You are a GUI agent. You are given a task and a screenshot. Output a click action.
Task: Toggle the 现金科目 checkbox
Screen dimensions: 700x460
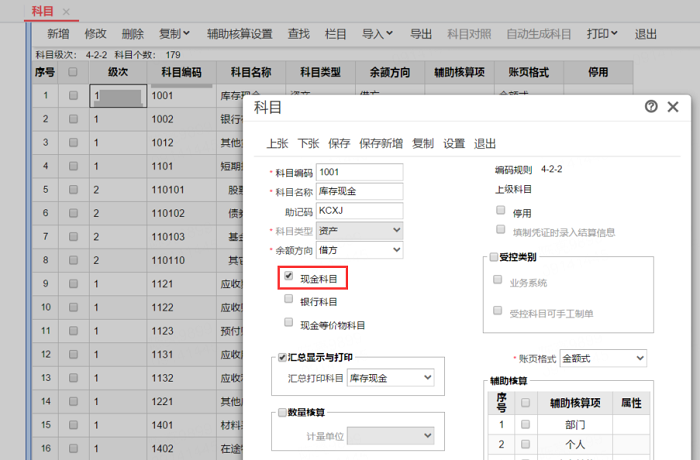[x=289, y=277]
